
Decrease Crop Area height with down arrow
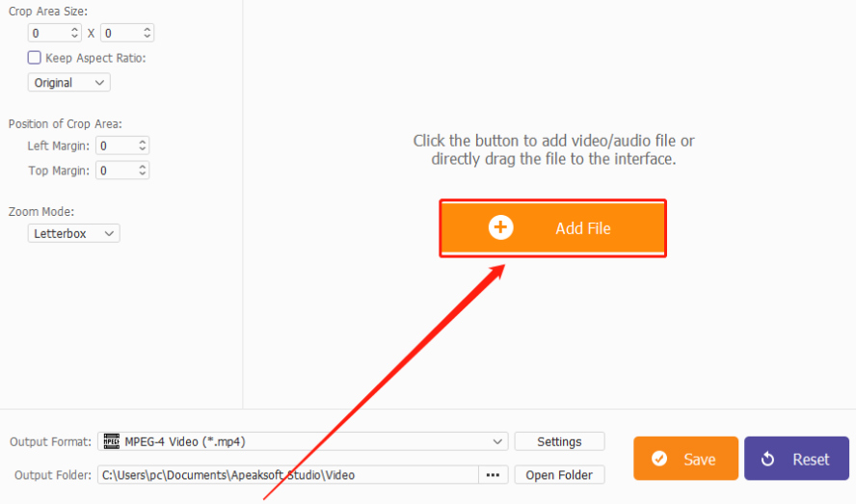coord(147,37)
